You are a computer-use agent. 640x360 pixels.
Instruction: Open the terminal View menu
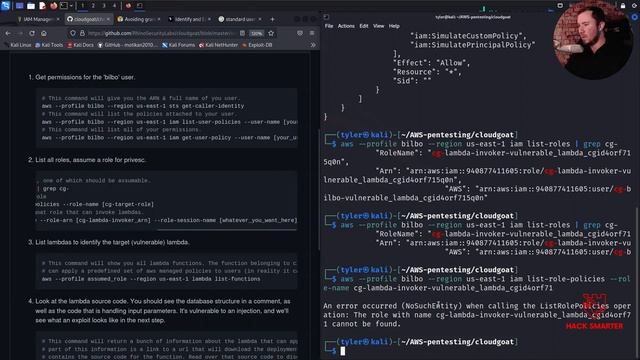click(378, 26)
